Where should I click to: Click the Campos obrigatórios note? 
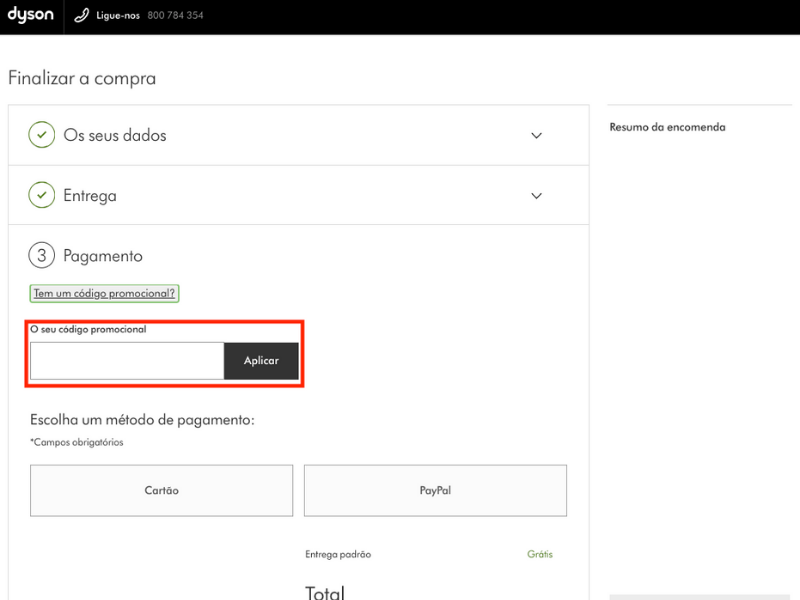coord(77,442)
